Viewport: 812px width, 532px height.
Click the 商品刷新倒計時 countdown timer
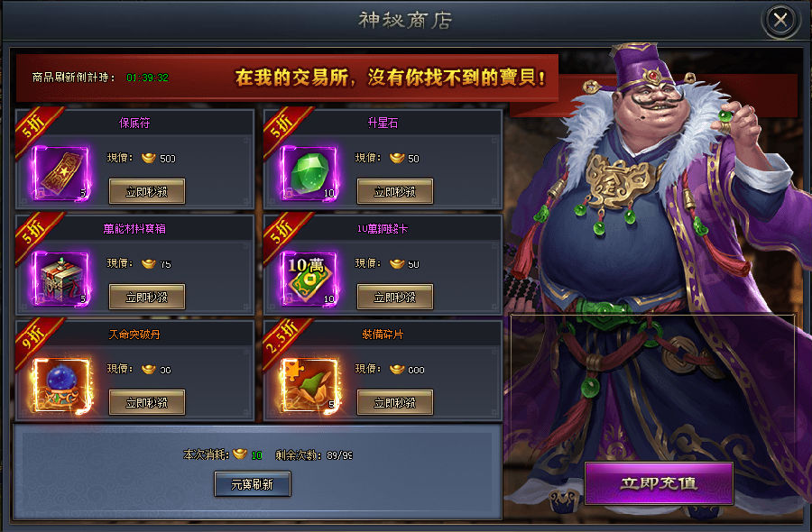148,78
